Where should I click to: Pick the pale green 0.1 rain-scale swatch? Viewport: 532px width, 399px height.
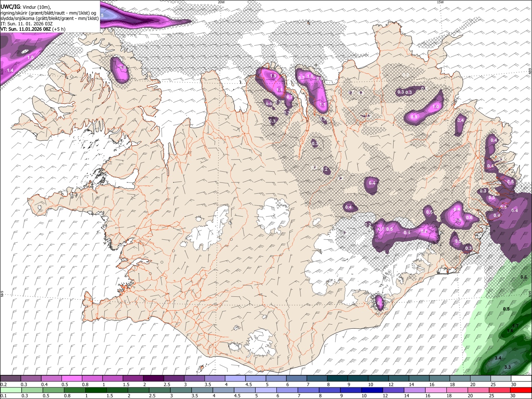pos(10,390)
